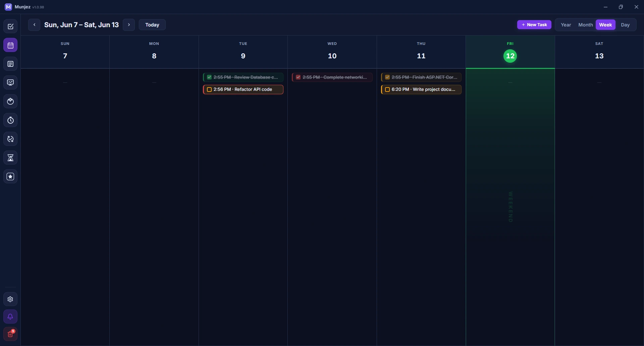The width and height of the screenshot is (644, 346).
Task: Open the Notes sidebar icon
Action: 10,64
